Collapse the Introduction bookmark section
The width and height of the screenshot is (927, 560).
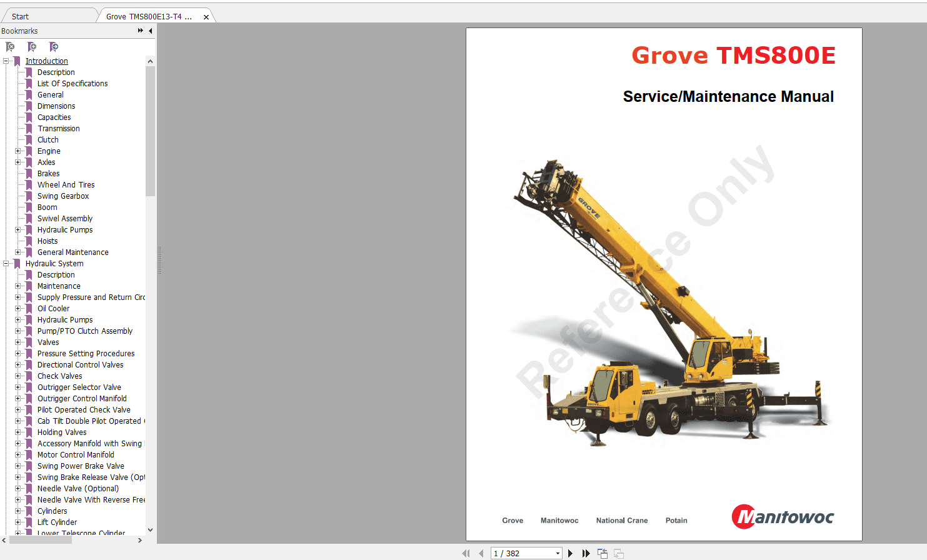tap(6, 61)
